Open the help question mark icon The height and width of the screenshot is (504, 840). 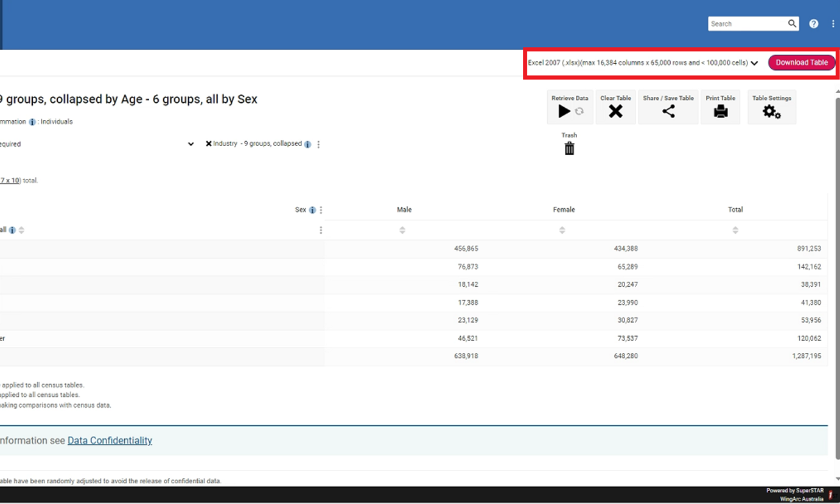(814, 24)
